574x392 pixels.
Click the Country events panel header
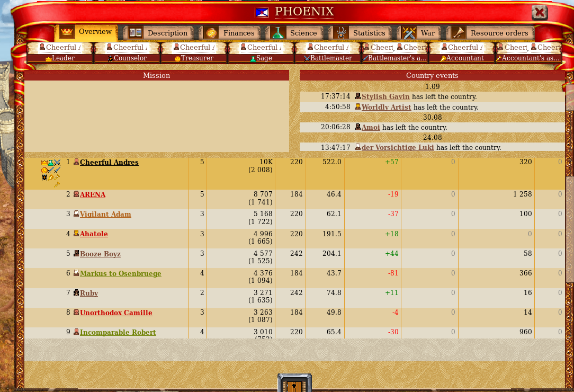click(432, 75)
